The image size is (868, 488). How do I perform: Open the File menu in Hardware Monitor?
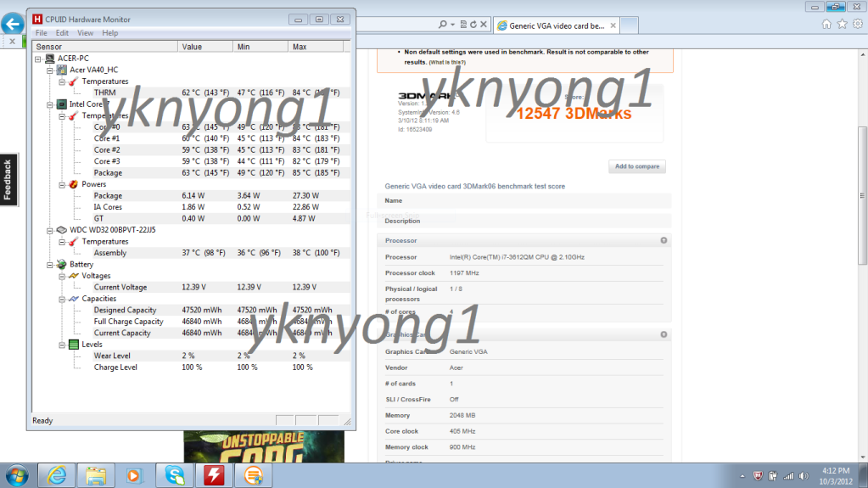pyautogui.click(x=41, y=33)
